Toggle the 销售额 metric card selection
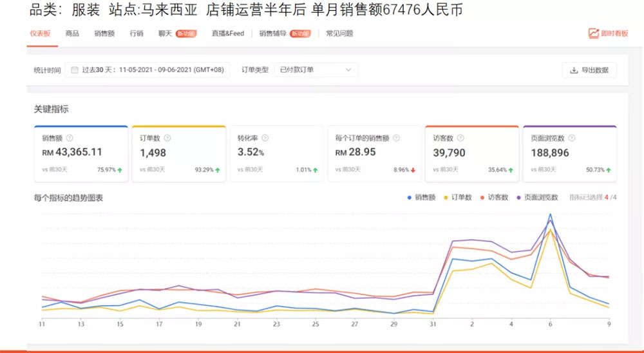 click(80, 153)
